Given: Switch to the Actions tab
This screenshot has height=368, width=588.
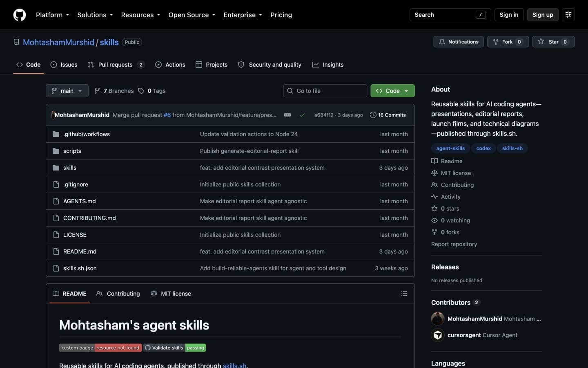Looking at the screenshot, I should tap(170, 65).
